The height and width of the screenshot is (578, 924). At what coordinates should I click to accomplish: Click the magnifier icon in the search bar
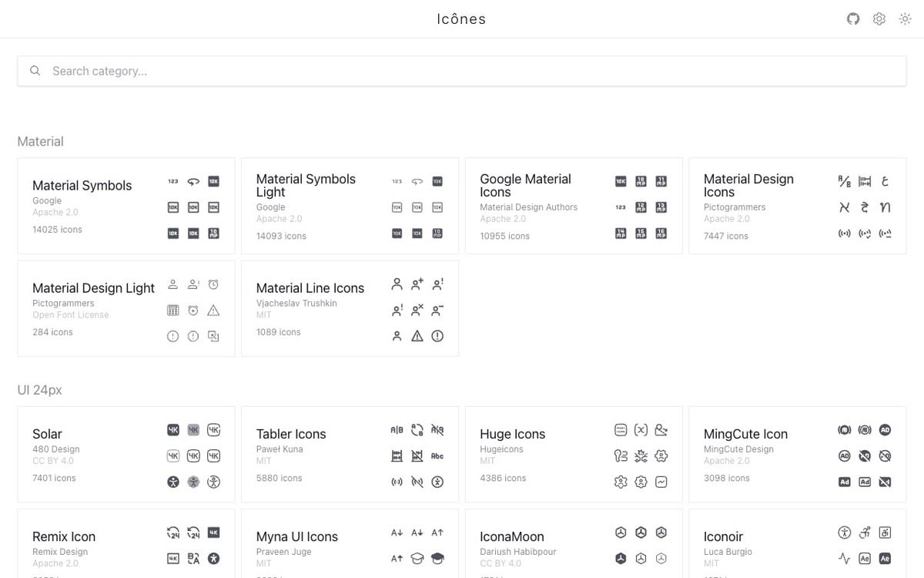(35, 71)
